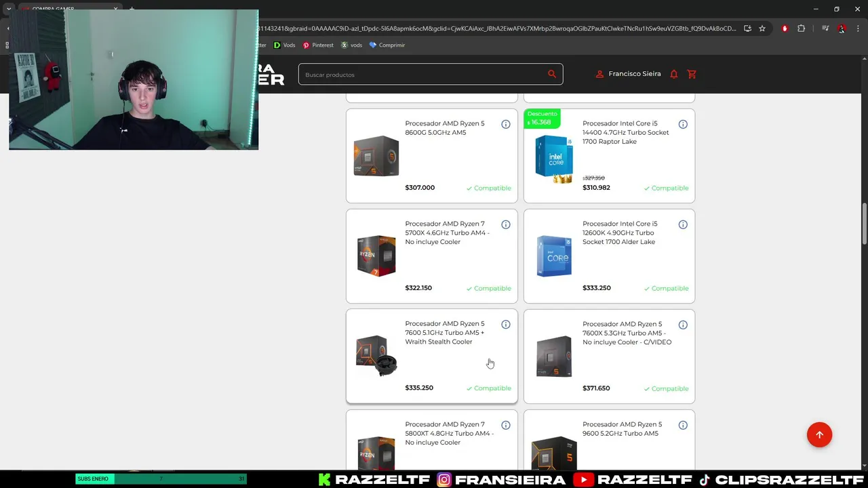Open info for Ryzen 7 5700X processor
The image size is (868, 488).
pyautogui.click(x=505, y=224)
